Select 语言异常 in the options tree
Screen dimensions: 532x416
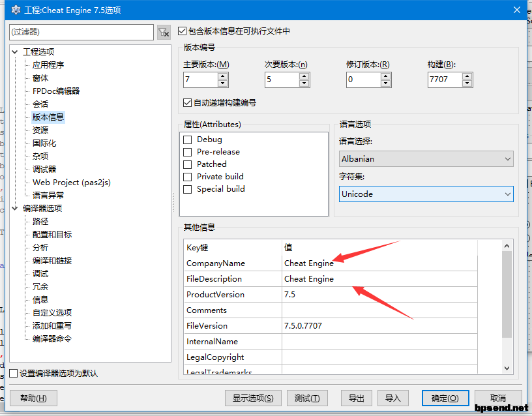tap(48, 195)
